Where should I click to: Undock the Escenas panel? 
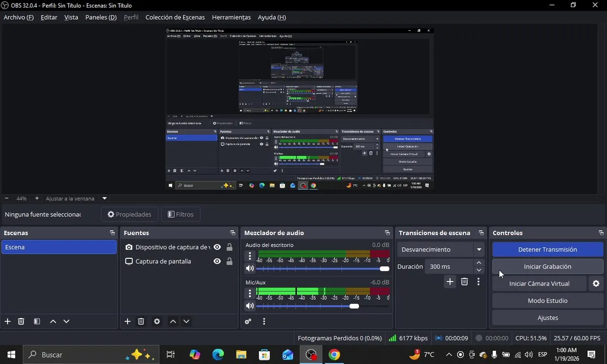click(112, 233)
